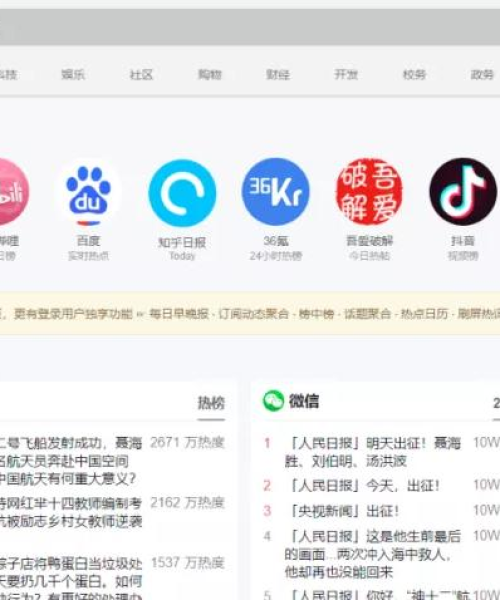Open the Douyin music note icon
The width and height of the screenshot is (500, 600).
tap(463, 192)
